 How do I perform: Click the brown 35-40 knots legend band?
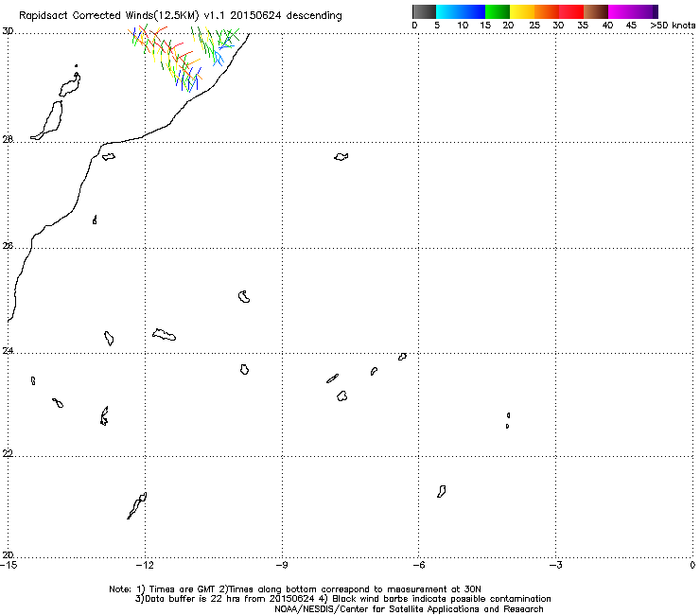(596, 11)
